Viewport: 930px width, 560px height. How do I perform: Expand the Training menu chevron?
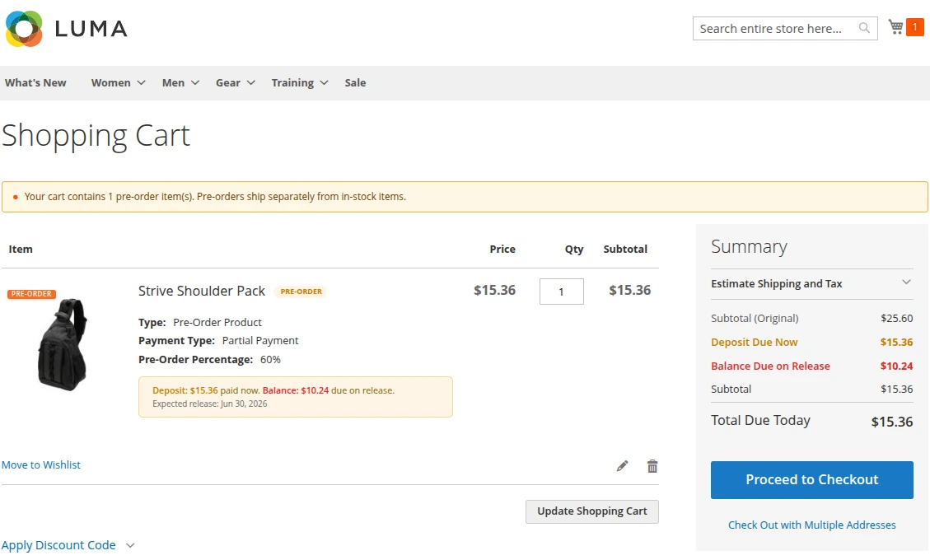(324, 83)
